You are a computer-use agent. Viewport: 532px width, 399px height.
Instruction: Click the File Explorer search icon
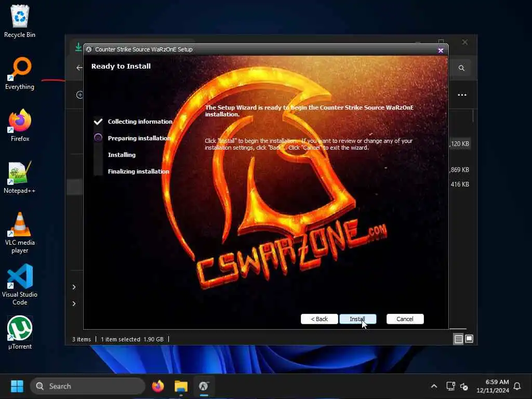461,68
